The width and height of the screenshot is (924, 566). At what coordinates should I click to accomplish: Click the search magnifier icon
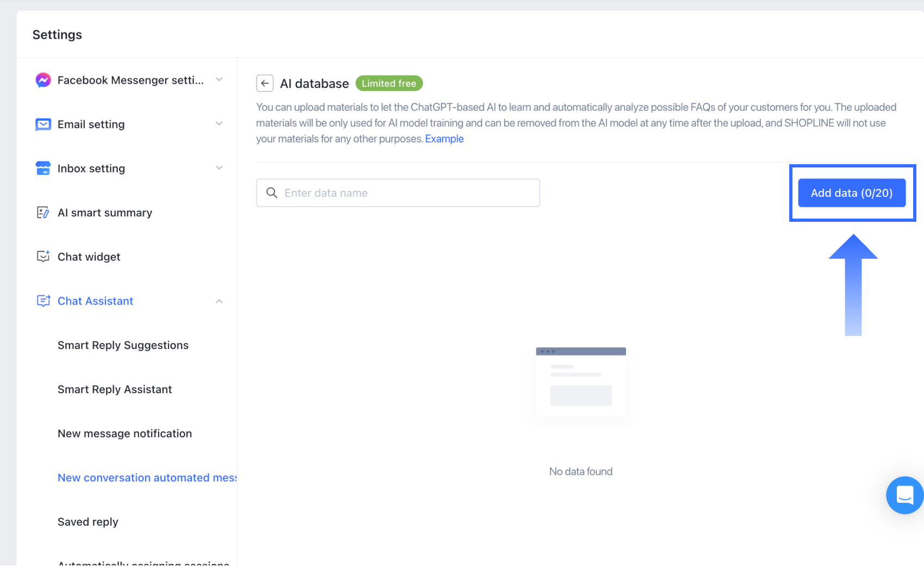(x=272, y=193)
